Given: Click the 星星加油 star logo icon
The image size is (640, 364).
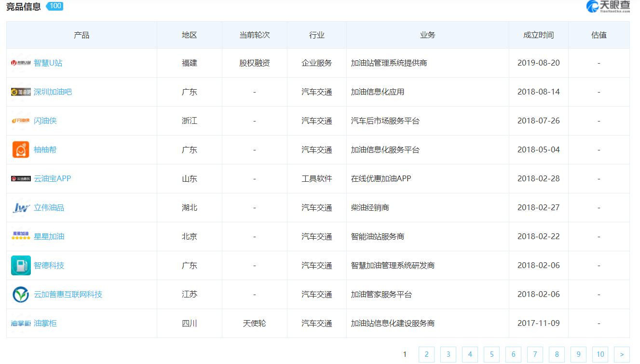Looking at the screenshot, I should (21, 236).
